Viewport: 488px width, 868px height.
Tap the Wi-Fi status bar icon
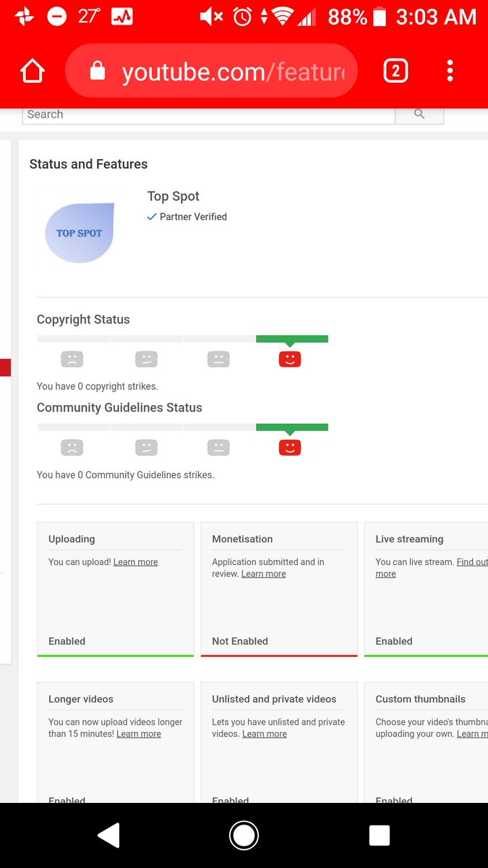pyautogui.click(x=282, y=17)
